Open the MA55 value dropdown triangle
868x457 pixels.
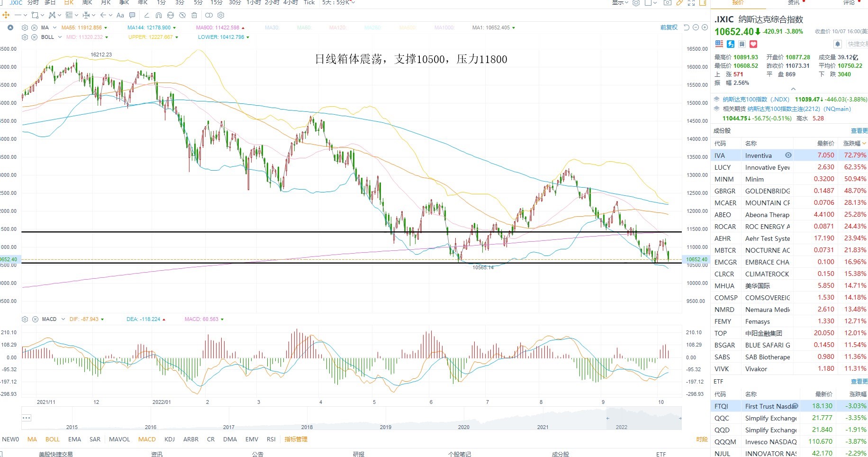pyautogui.click(x=106, y=28)
